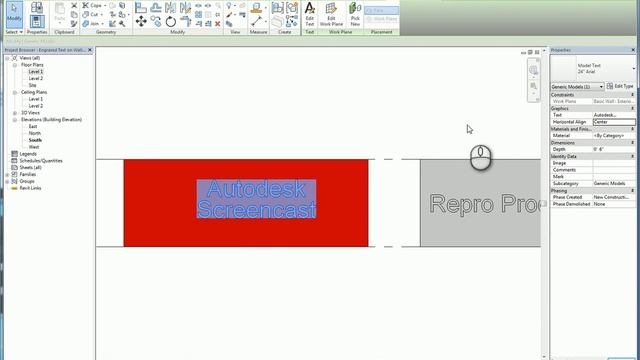This screenshot has width=640, height=360.
Task: Click the Type Properties icon above Properties button
Action: [x=37, y=7]
